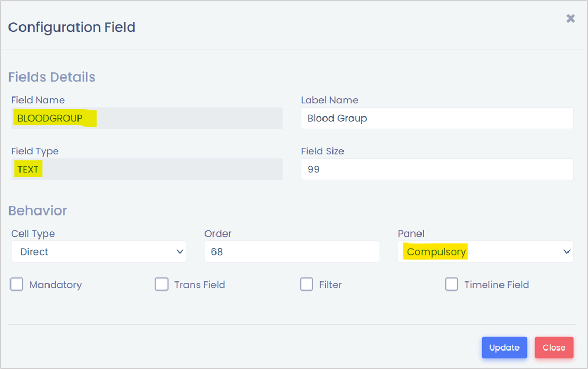Click the "Timeline Field" label text
Screen dimensions: 588x369
[x=496, y=285]
